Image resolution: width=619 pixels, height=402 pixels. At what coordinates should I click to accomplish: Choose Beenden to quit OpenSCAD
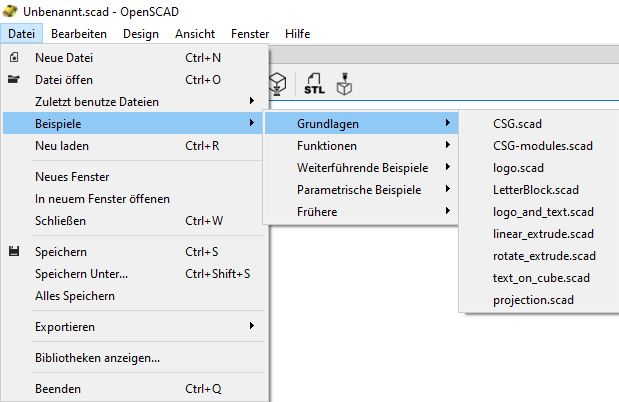(58, 389)
